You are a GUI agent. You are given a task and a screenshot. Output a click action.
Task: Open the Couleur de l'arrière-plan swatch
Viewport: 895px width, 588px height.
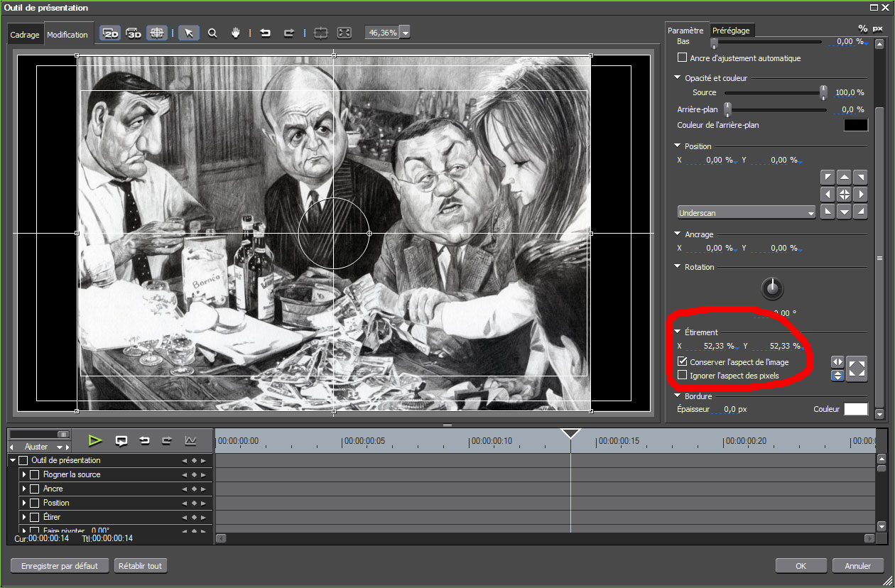pyautogui.click(x=856, y=125)
